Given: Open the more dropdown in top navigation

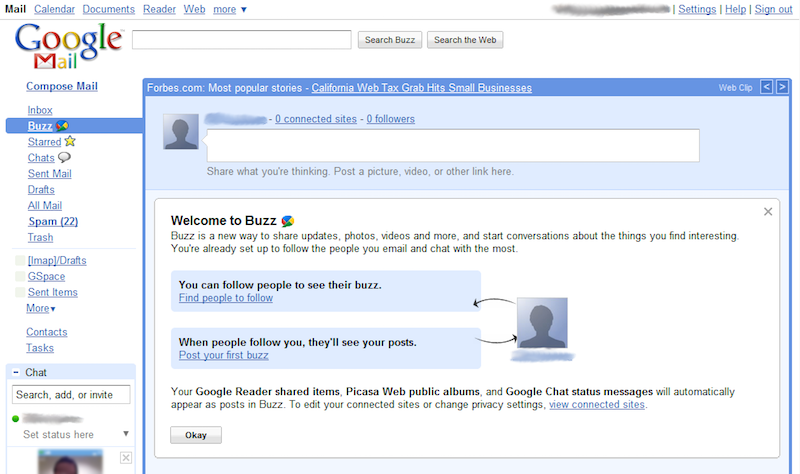Looking at the screenshot, I should tap(230, 9).
